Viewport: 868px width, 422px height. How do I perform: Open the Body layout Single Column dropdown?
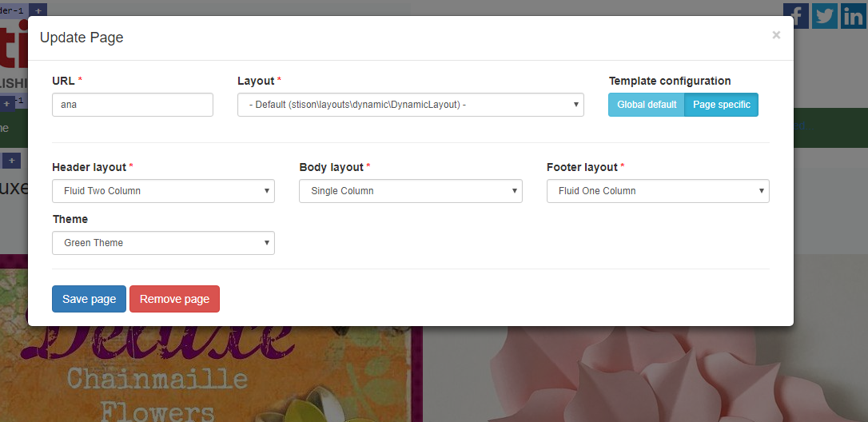[x=410, y=191]
